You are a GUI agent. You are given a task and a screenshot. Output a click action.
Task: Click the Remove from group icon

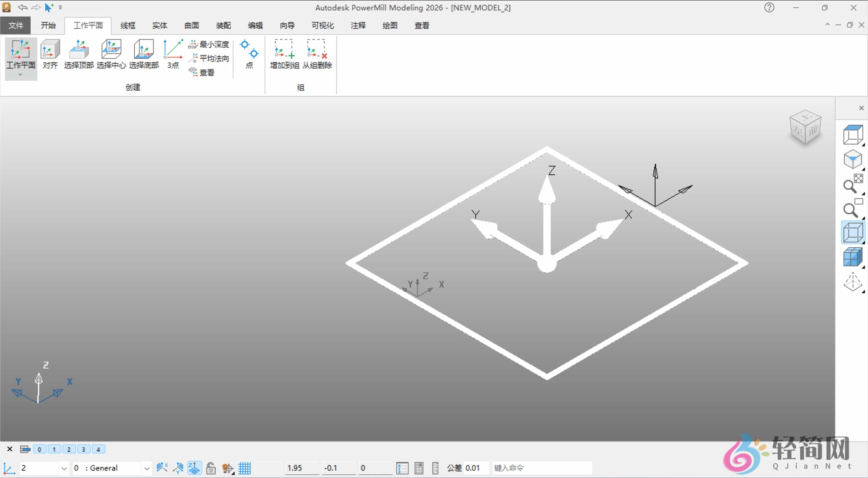coord(317,54)
